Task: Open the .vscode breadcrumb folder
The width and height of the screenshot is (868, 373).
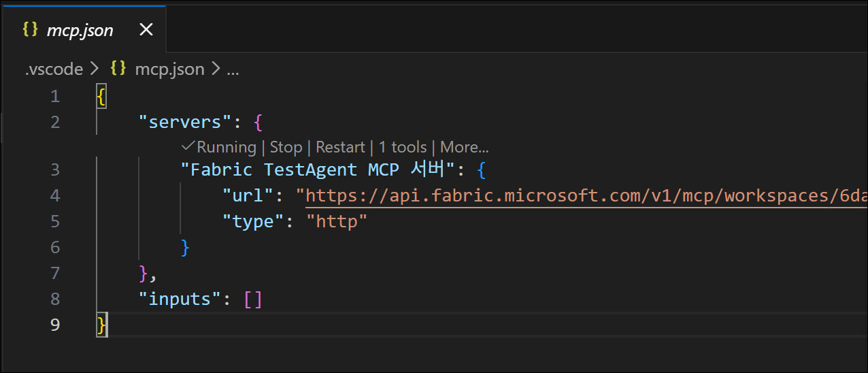Action: [x=54, y=69]
